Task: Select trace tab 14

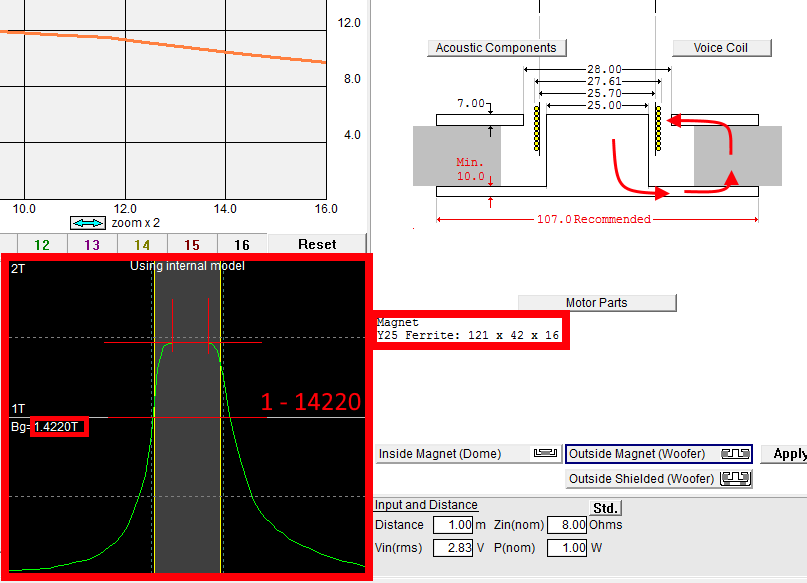Action: click(x=142, y=245)
